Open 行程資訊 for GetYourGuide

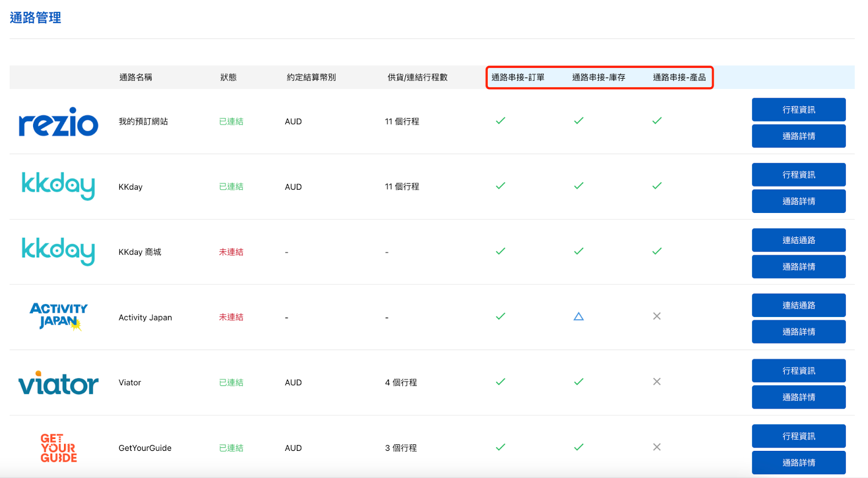pyautogui.click(x=799, y=436)
